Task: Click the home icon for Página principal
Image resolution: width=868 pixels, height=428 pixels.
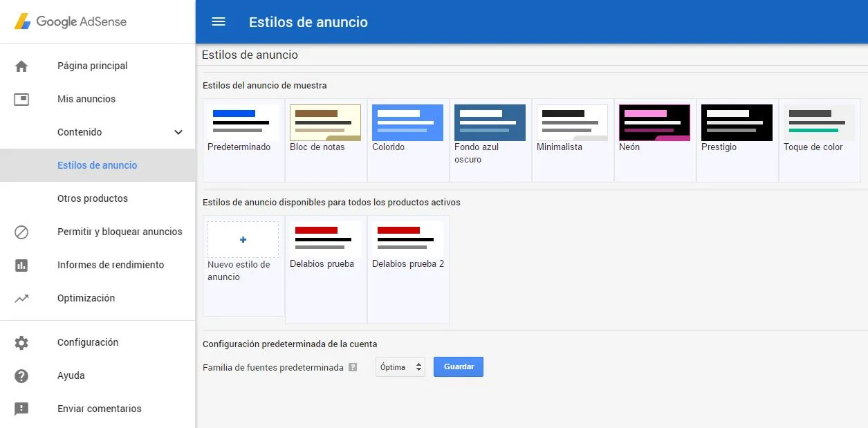Action: click(21, 66)
